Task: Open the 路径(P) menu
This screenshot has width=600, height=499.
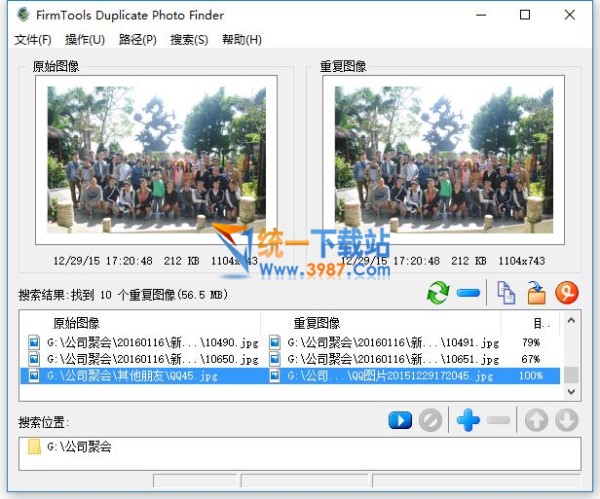Action: pyautogui.click(x=137, y=40)
